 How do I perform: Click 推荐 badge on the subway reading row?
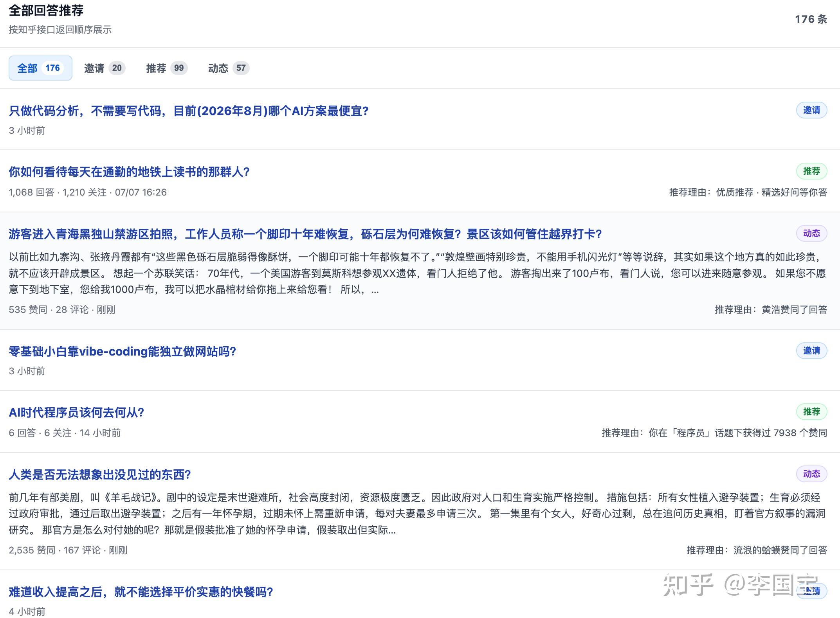pyautogui.click(x=811, y=171)
